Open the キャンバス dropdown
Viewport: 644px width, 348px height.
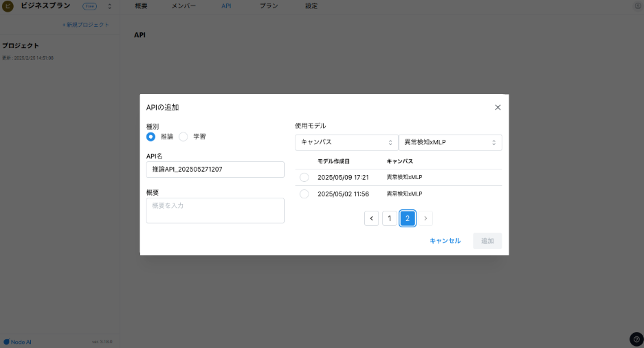(346, 142)
